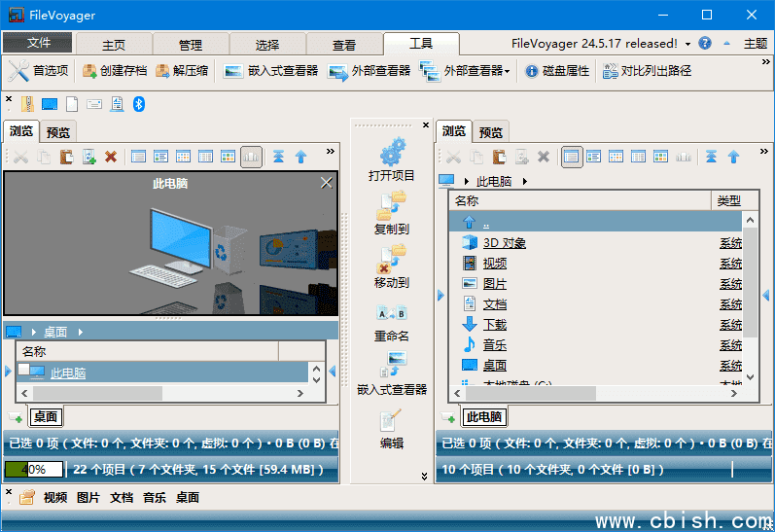The image size is (775, 532).
Task: Switch to the 主页 (Home) ribbon tab
Action: (114, 45)
